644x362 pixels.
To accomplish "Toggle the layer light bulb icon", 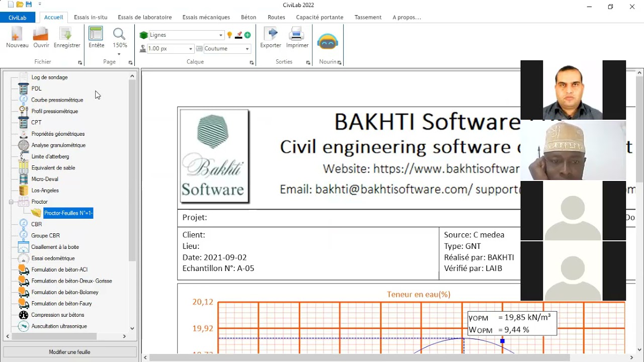I will pos(230,35).
